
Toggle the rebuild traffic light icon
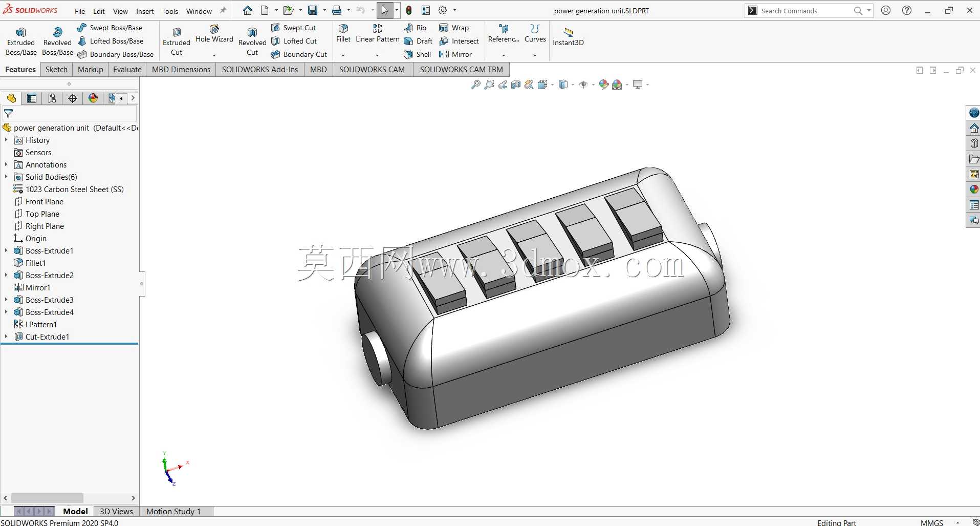[409, 10]
